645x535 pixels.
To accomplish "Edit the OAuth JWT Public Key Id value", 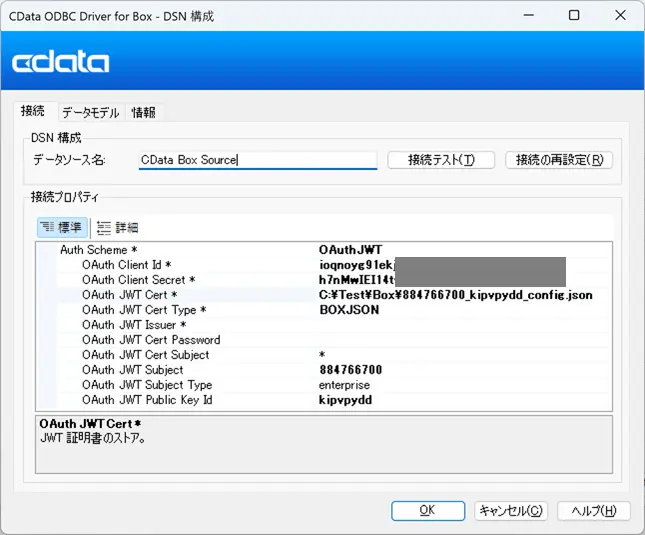I will point(345,400).
